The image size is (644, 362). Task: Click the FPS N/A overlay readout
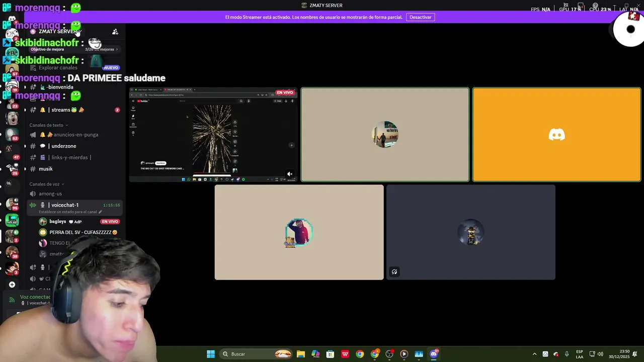[x=540, y=9]
